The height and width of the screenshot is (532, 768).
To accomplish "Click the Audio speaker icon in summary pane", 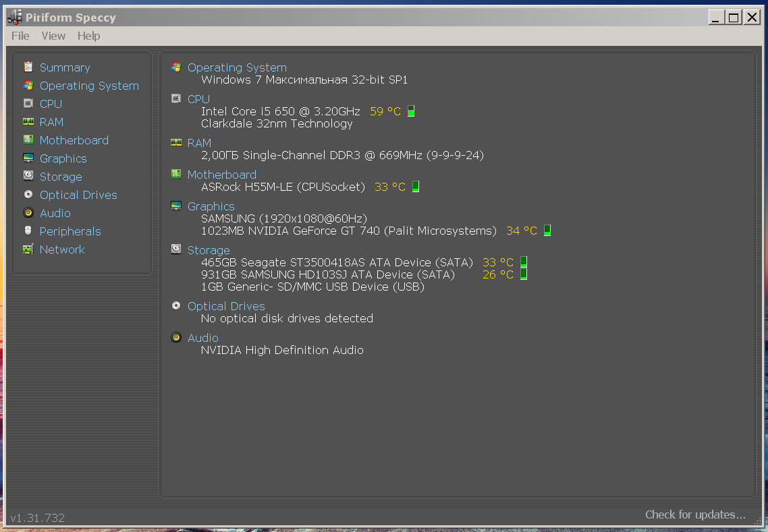I will pos(176,337).
